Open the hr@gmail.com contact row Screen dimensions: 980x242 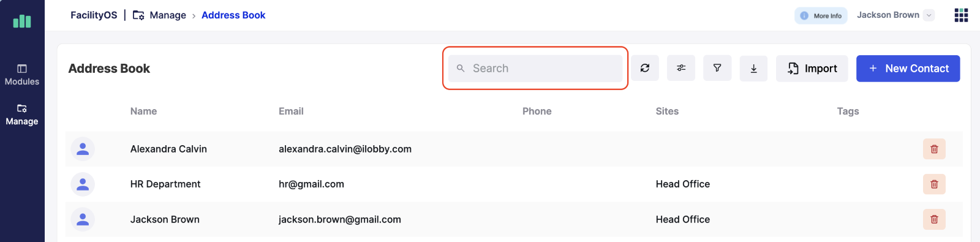pos(514,184)
